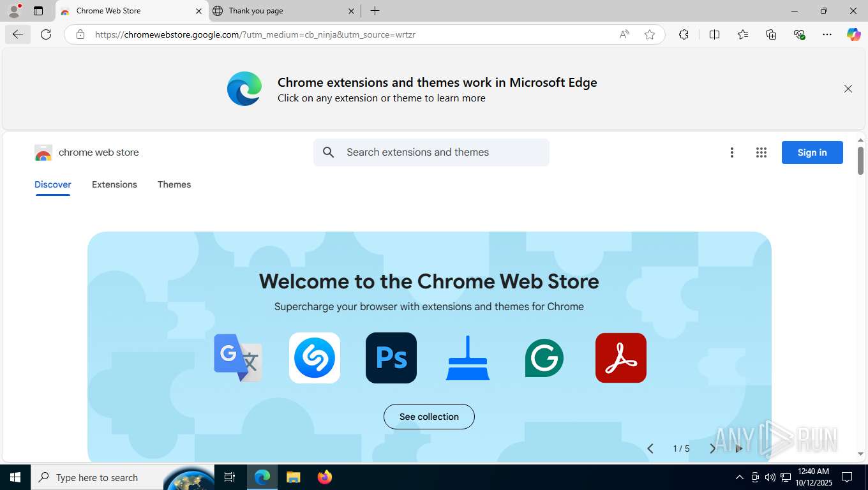The width and height of the screenshot is (868, 490).
Task: Click the Google Translate extension icon
Action: [x=238, y=358]
